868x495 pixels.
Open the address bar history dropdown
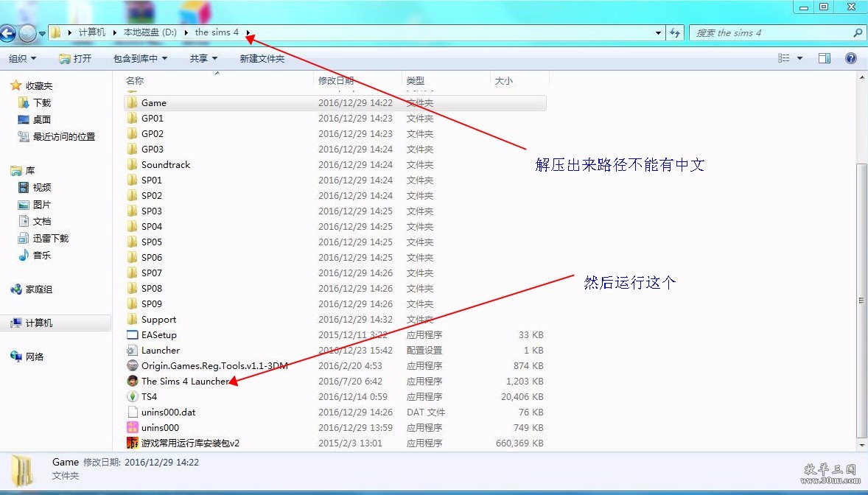point(658,32)
